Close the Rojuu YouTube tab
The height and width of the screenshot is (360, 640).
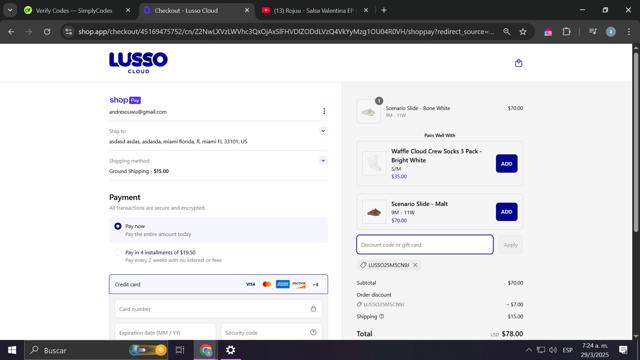click(366, 10)
